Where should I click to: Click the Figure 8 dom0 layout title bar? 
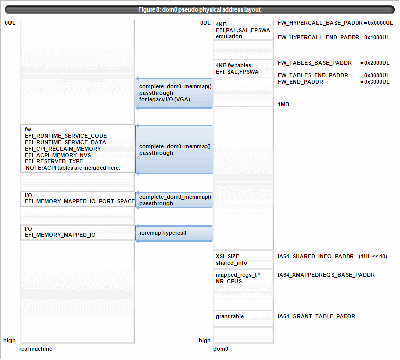(200, 10)
